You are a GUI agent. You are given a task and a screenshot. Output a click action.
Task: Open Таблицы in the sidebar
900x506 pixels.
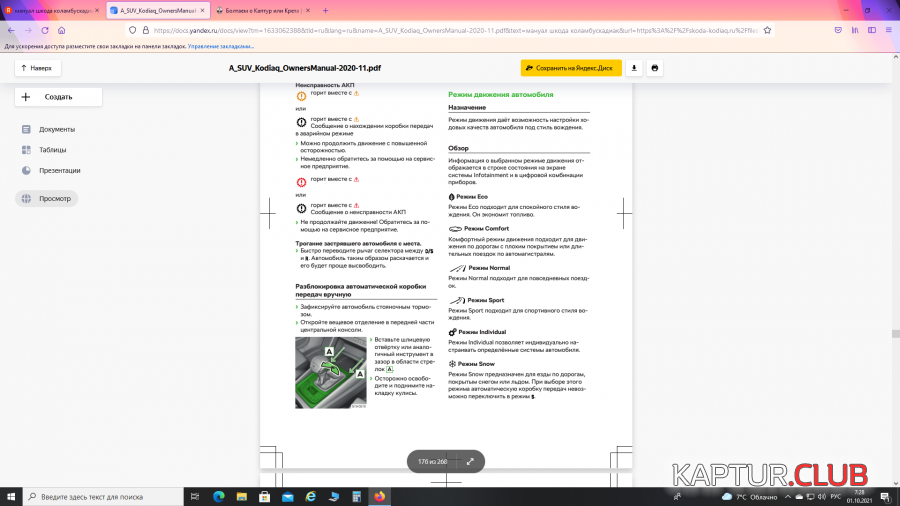pos(52,150)
